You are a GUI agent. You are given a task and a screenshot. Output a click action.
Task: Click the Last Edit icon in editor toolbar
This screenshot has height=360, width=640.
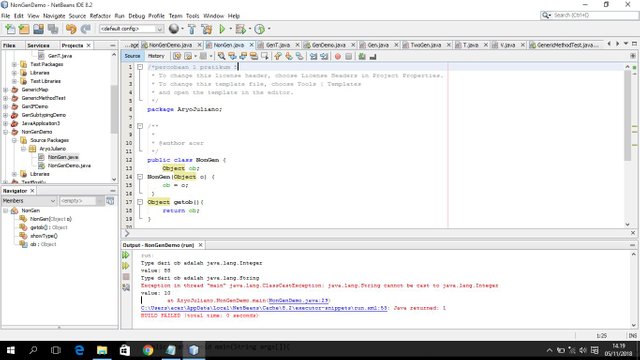coord(177,56)
